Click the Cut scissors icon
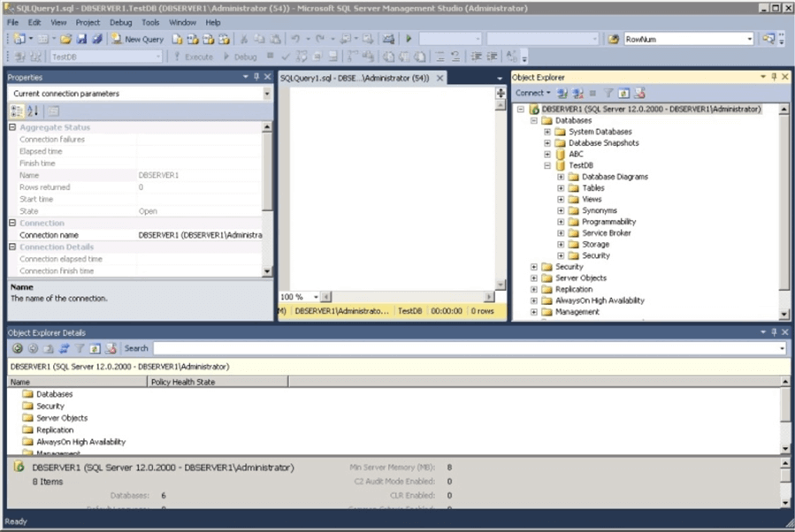Viewport: 795px width, 532px height. pos(244,39)
